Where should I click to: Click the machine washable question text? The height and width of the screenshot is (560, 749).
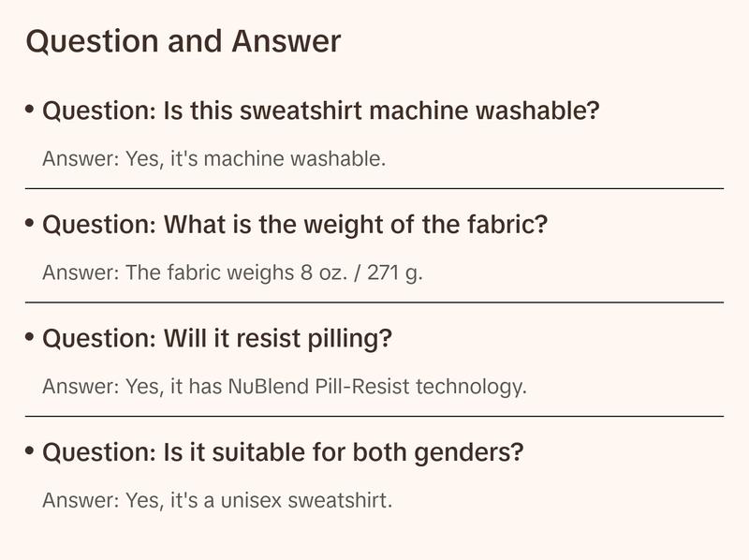coord(321,111)
